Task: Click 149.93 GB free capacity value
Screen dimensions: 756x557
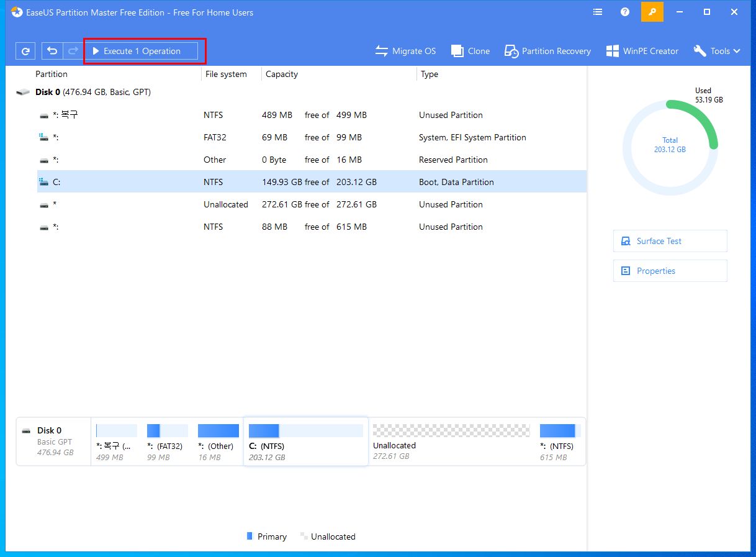Action: click(282, 182)
